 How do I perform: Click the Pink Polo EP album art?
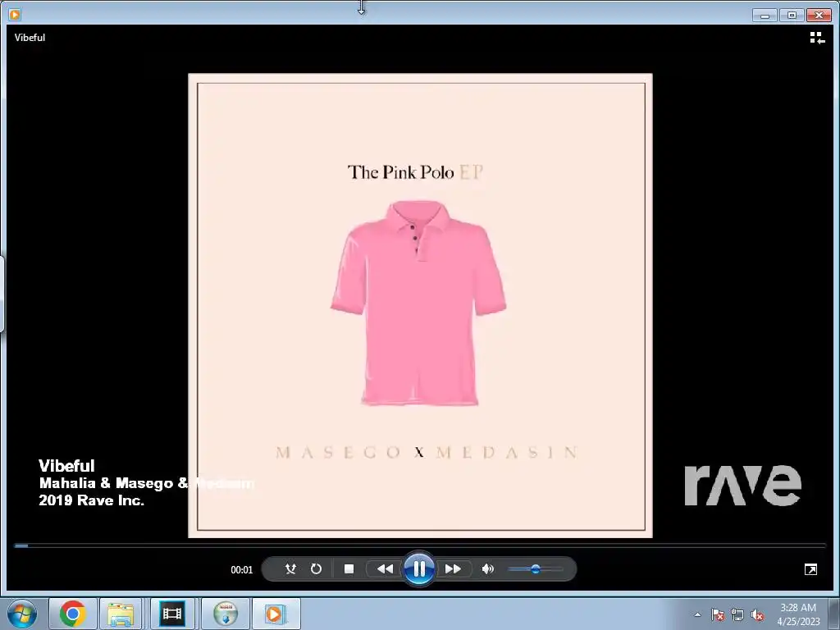click(420, 305)
